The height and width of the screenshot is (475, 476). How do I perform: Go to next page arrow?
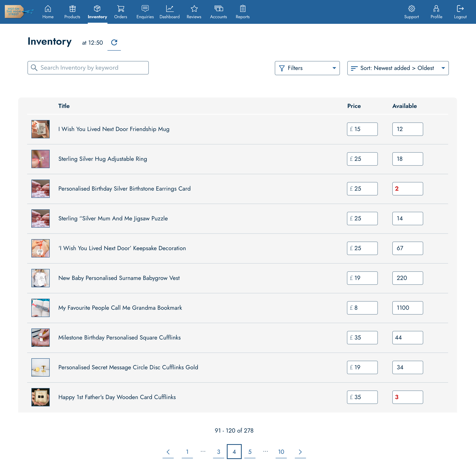300,452
